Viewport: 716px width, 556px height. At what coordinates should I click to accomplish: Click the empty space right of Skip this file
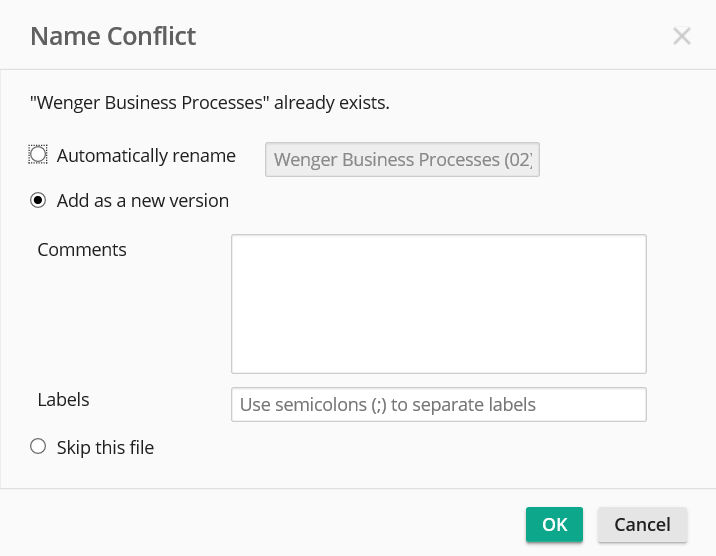(400, 448)
